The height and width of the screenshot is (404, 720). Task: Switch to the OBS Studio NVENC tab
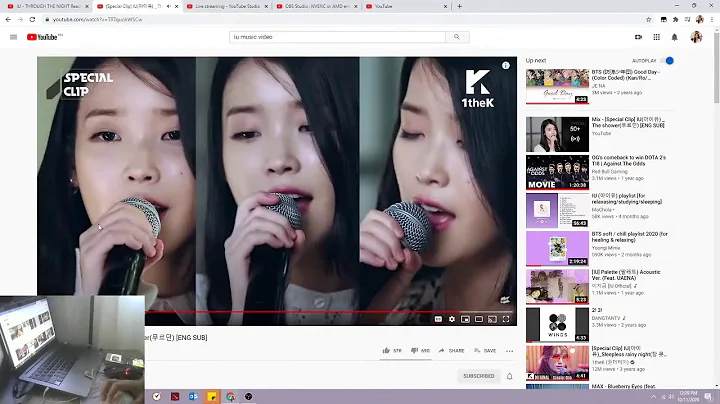point(317,6)
